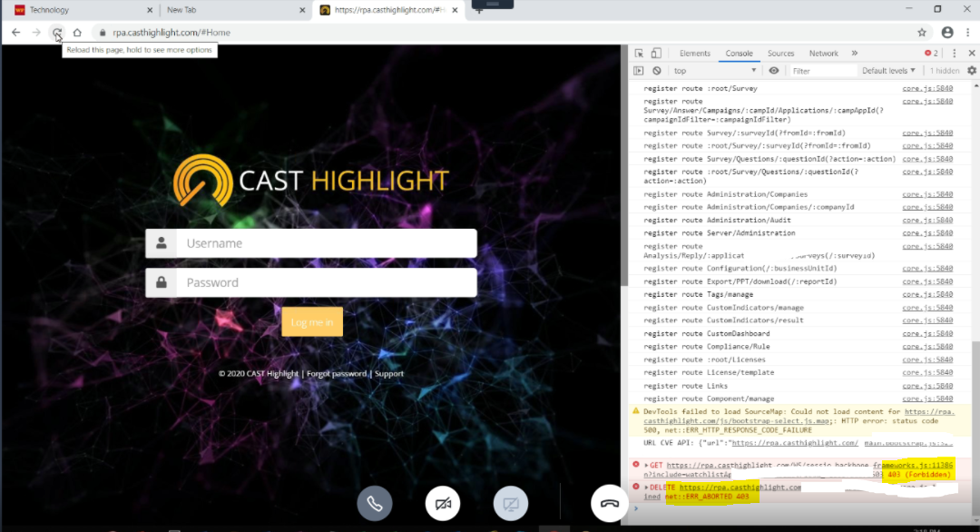This screenshot has height=532, width=980.
Task: Close the rpa.casthighlight.com browser tab
Action: tap(455, 10)
